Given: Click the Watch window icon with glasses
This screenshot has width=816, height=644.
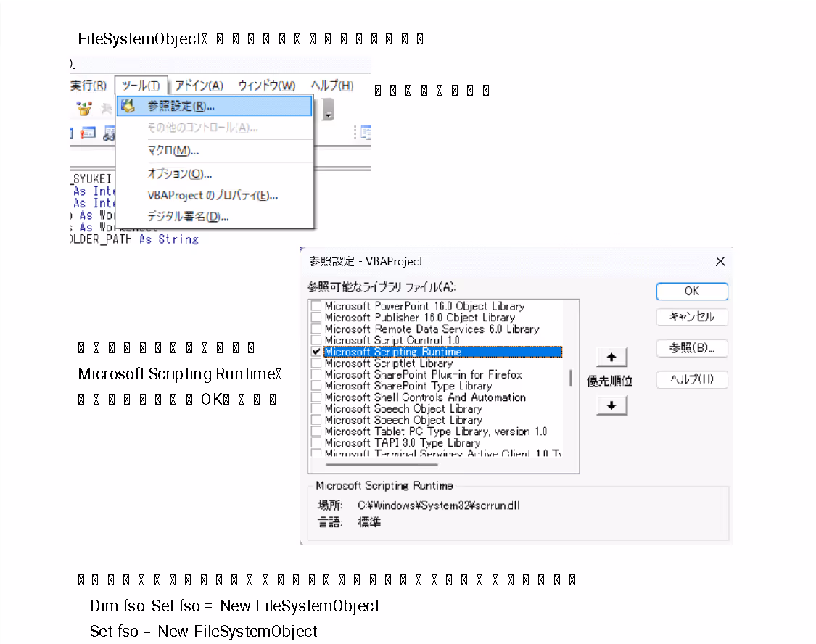Looking at the screenshot, I should 109,133.
